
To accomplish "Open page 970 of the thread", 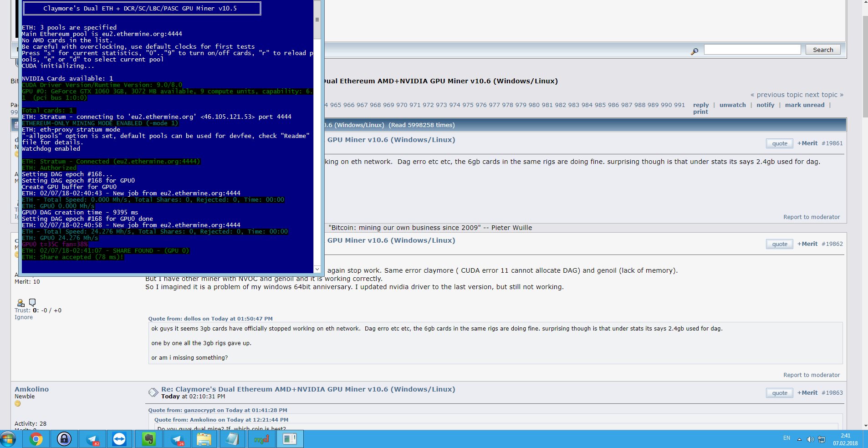I will click(x=402, y=105).
